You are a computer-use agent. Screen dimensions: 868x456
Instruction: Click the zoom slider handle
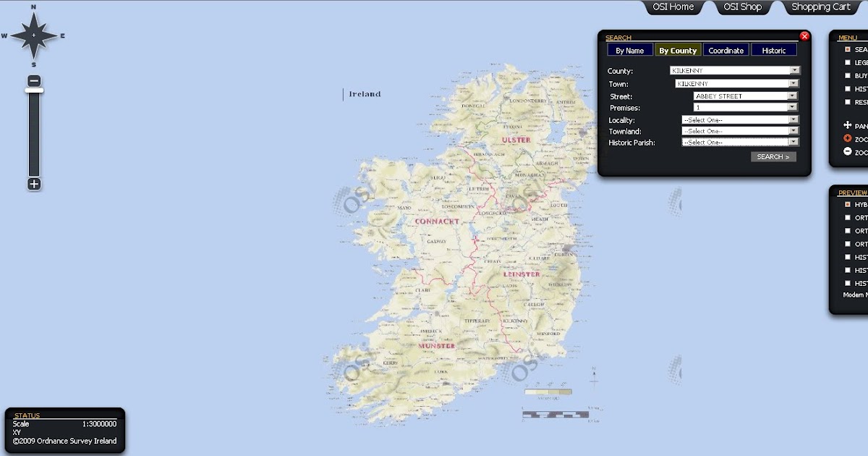tap(34, 90)
